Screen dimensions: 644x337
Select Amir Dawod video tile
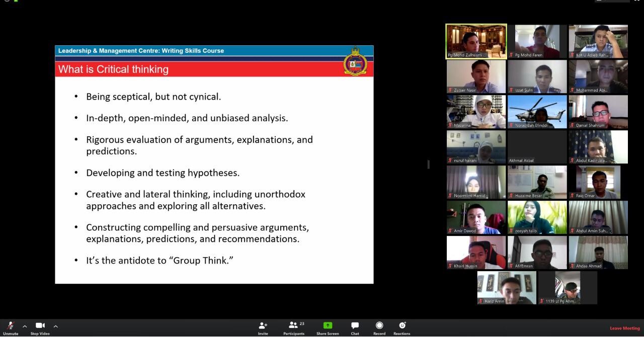(476, 217)
